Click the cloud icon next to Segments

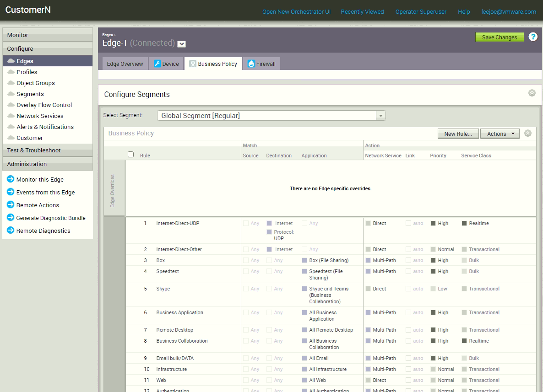pos(11,94)
